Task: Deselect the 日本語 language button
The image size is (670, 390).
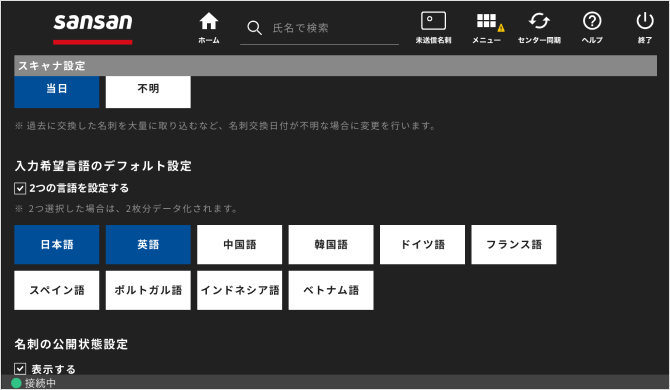Action: [57, 244]
